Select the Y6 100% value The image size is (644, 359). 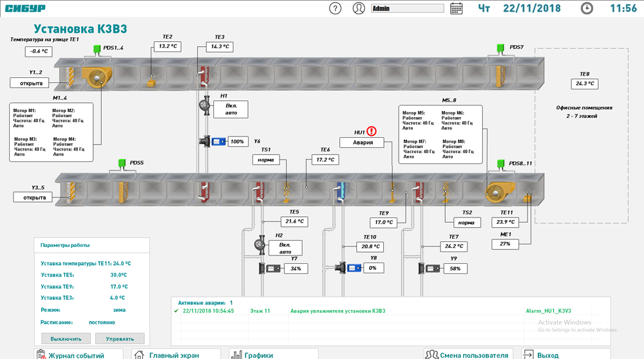point(238,142)
